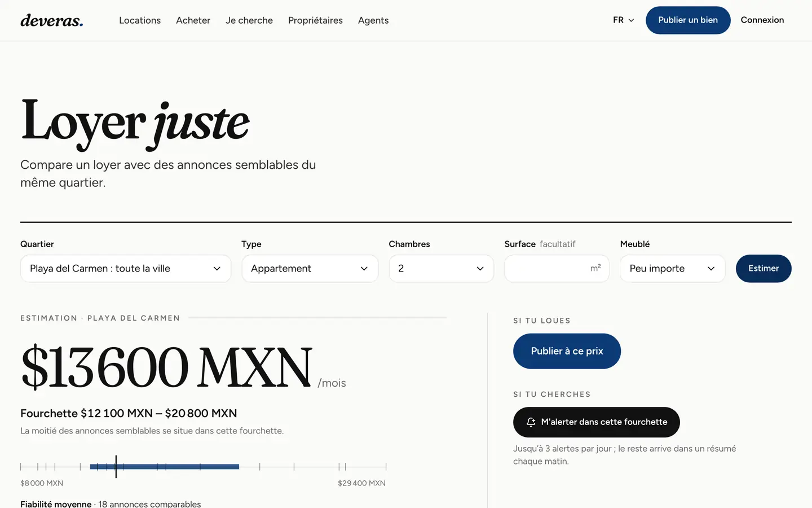Viewport: 812px width, 508px height.
Task: Click into the Surface m² input field
Action: point(557,269)
